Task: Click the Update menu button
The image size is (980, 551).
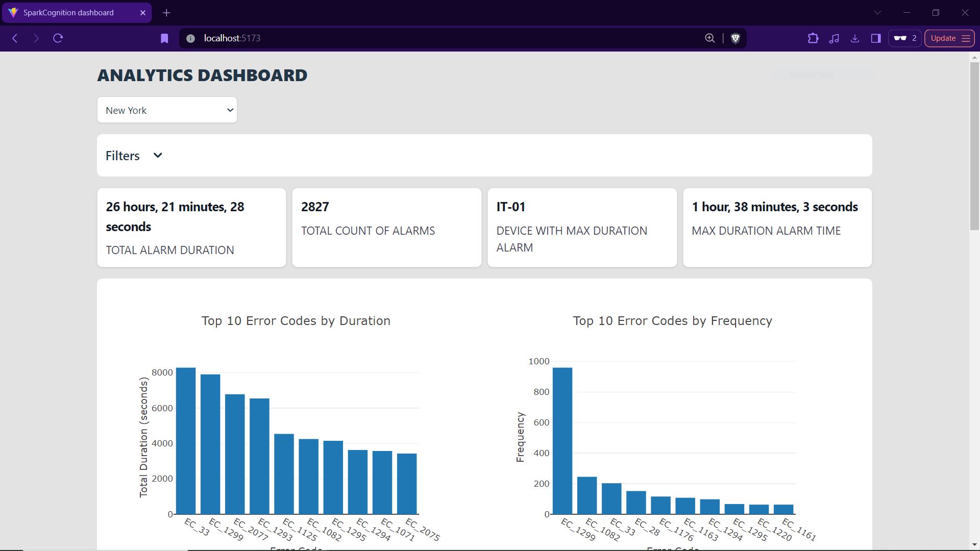Action: pos(949,38)
